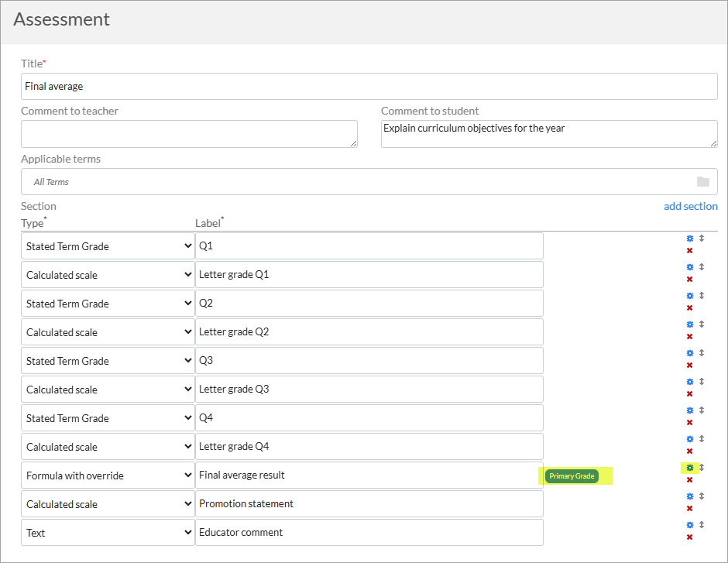This screenshot has height=563, width=728.
Task: Delete the Q4 section row
Action: coord(689,423)
